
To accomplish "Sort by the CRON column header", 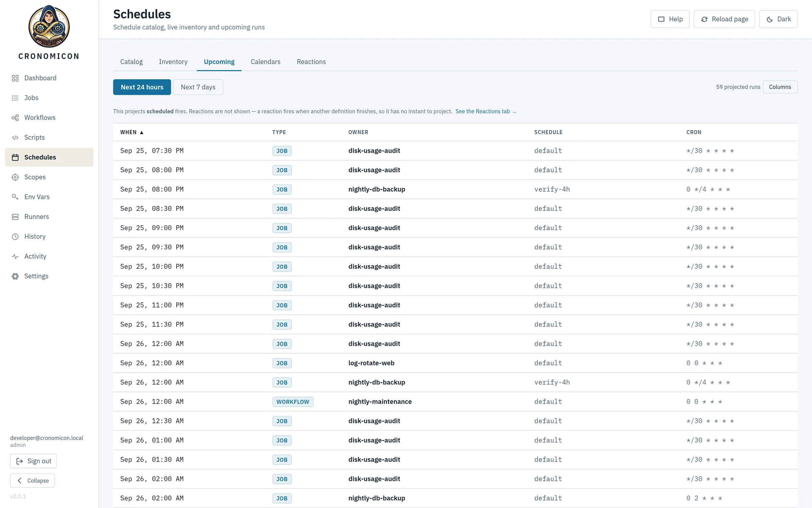I will pos(694,132).
